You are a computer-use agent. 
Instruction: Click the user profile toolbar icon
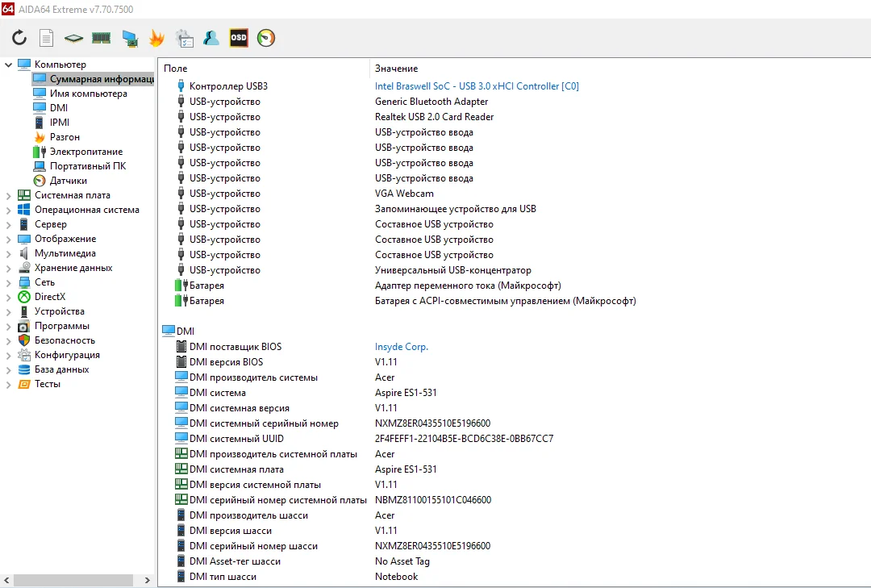pos(211,38)
